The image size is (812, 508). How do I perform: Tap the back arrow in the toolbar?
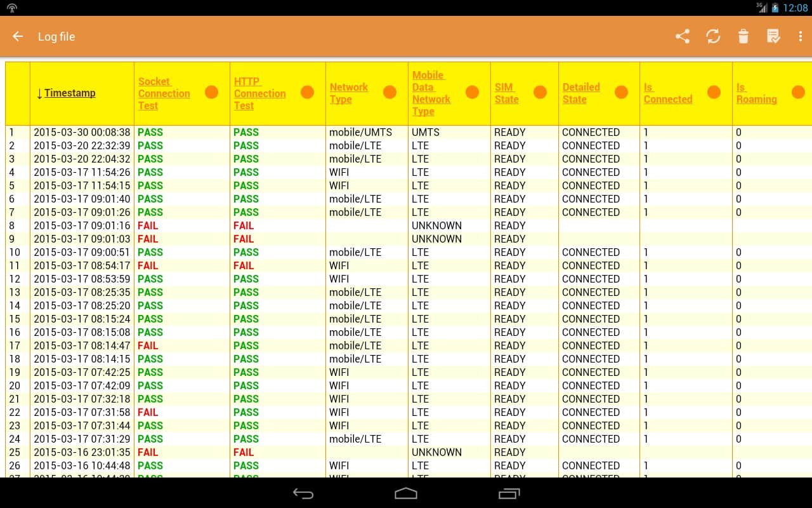tap(18, 37)
